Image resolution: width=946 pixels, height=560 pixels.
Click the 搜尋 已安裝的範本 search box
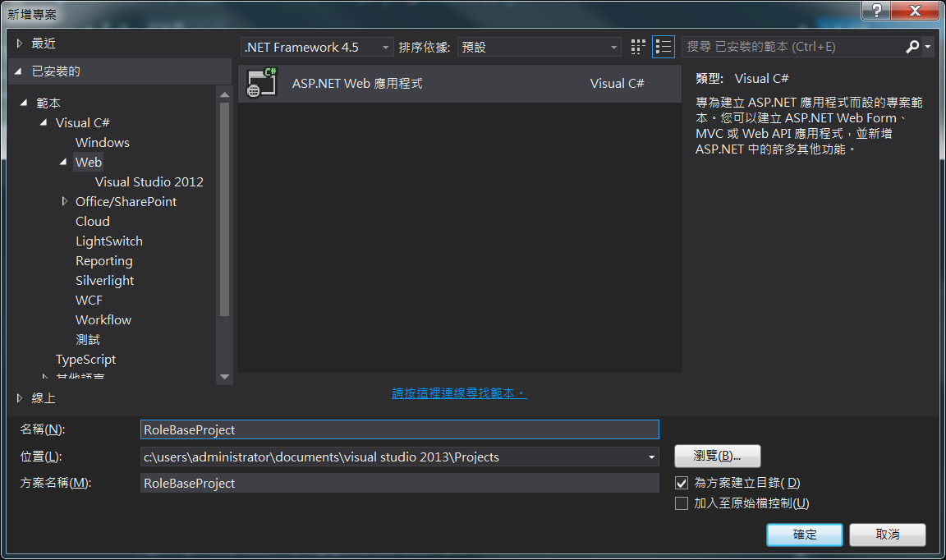point(793,47)
